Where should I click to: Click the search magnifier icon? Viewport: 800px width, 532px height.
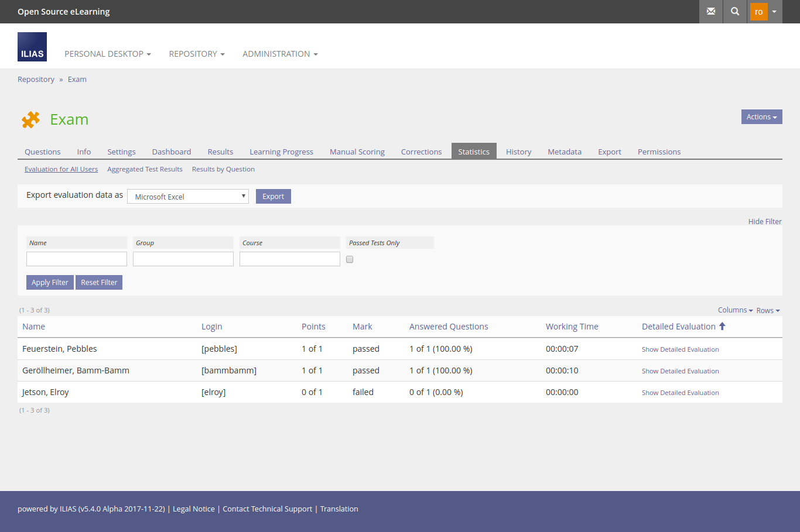pyautogui.click(x=735, y=12)
